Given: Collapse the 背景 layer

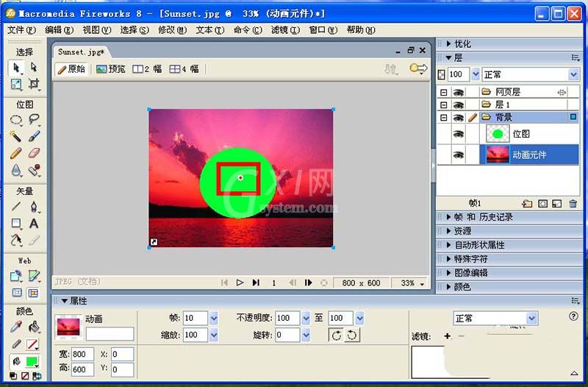Looking at the screenshot, I should [x=444, y=118].
